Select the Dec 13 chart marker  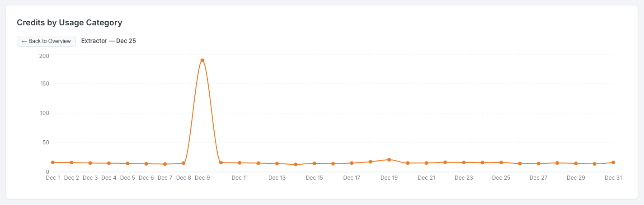tap(277, 163)
